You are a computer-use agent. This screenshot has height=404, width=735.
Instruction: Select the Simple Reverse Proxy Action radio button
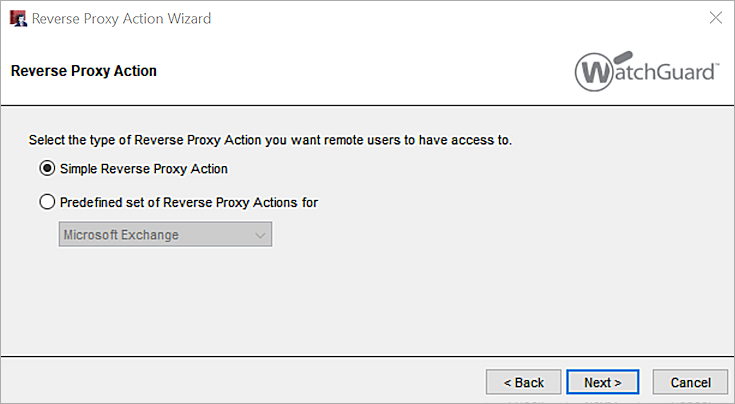(x=47, y=168)
